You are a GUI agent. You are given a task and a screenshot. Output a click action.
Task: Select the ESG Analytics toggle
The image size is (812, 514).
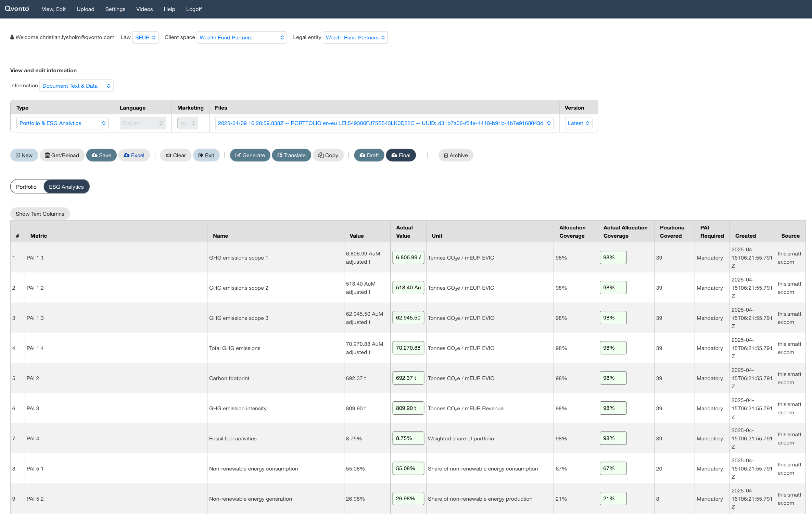[x=66, y=187]
